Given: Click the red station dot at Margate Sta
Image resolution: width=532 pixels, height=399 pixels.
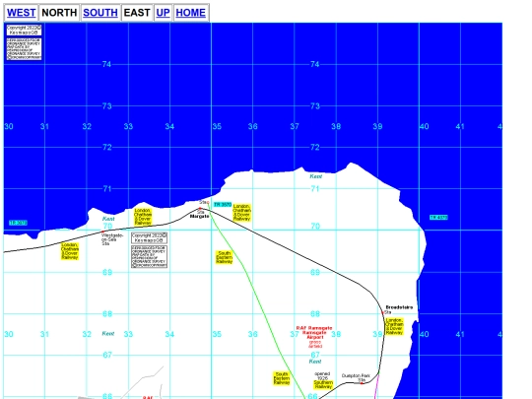Looking at the screenshot, I should (200, 208).
